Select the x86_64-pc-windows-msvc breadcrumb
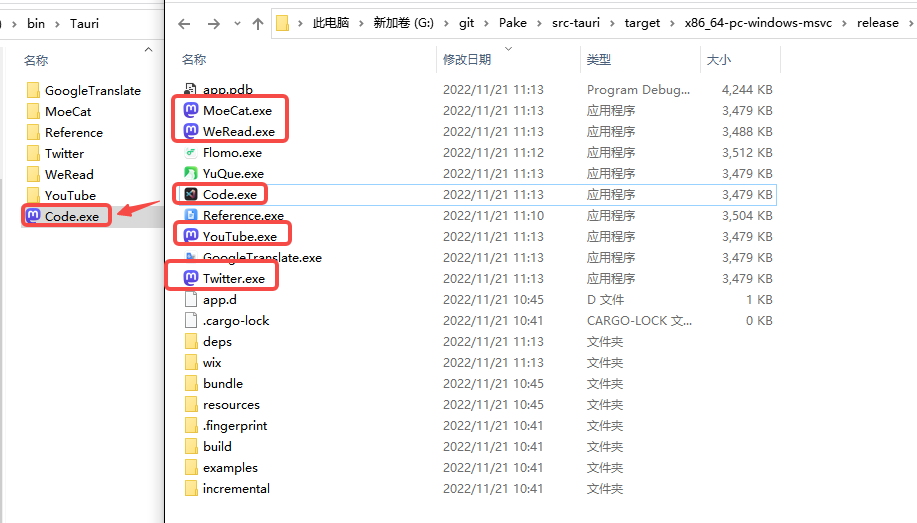 click(758, 23)
